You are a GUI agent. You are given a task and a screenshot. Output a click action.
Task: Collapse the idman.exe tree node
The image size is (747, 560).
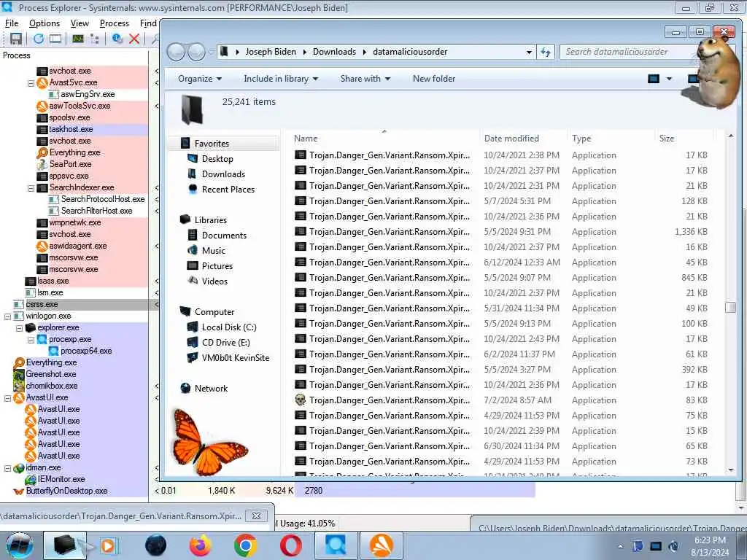(7, 468)
